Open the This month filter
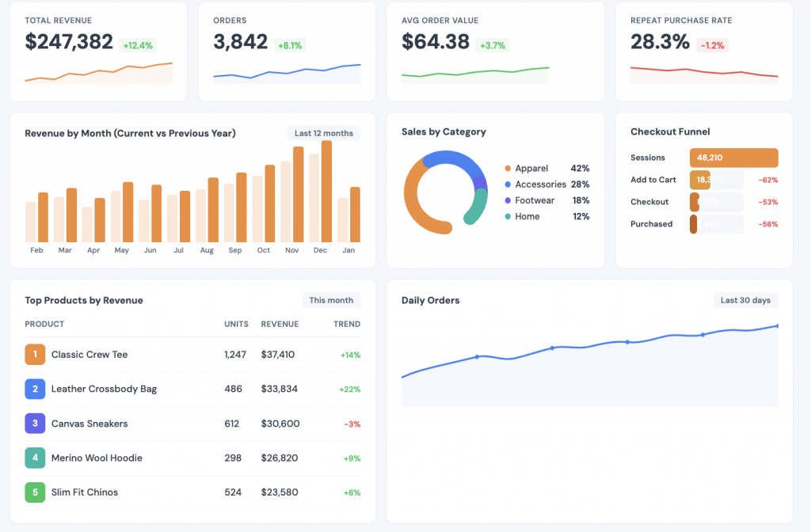Image resolution: width=811 pixels, height=532 pixels. click(x=331, y=300)
